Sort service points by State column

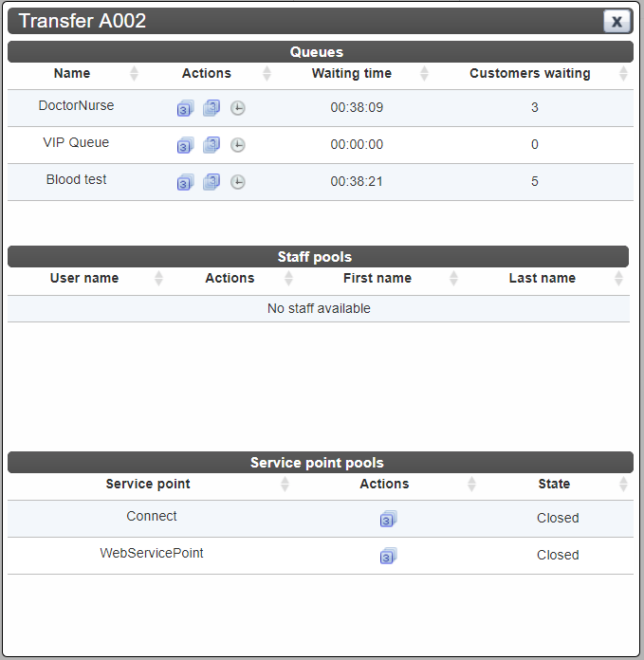tap(623, 484)
